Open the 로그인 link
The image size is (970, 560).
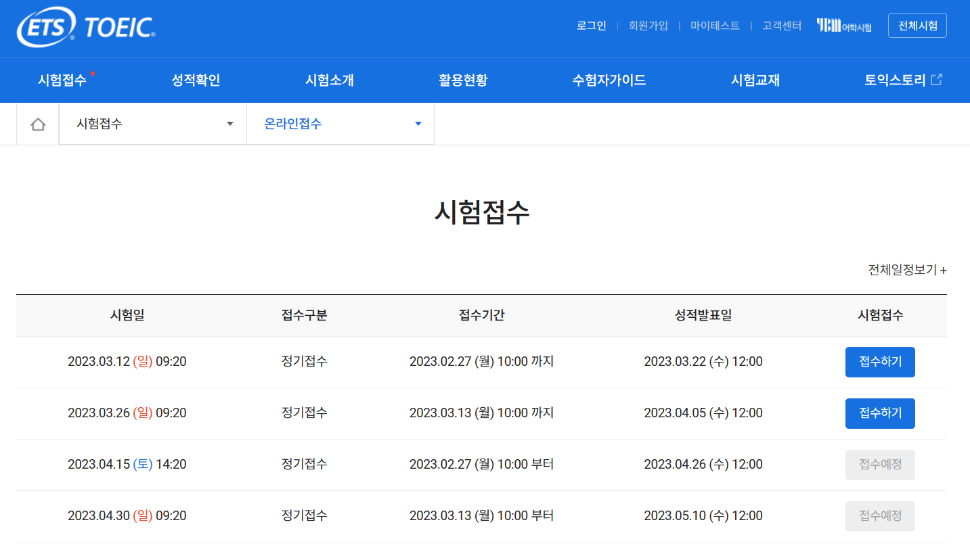click(x=590, y=25)
